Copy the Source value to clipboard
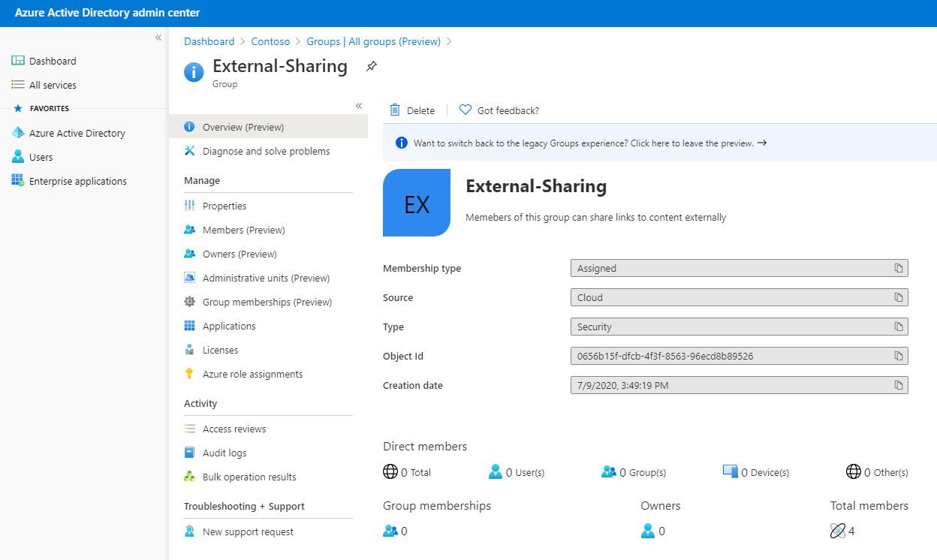Viewport: 937px width, 560px height. (898, 297)
